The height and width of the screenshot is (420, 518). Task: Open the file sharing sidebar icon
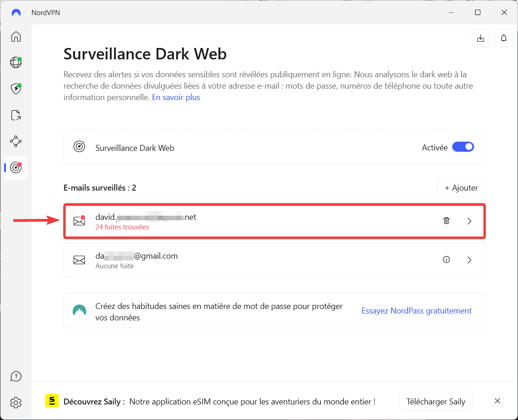tap(16, 115)
